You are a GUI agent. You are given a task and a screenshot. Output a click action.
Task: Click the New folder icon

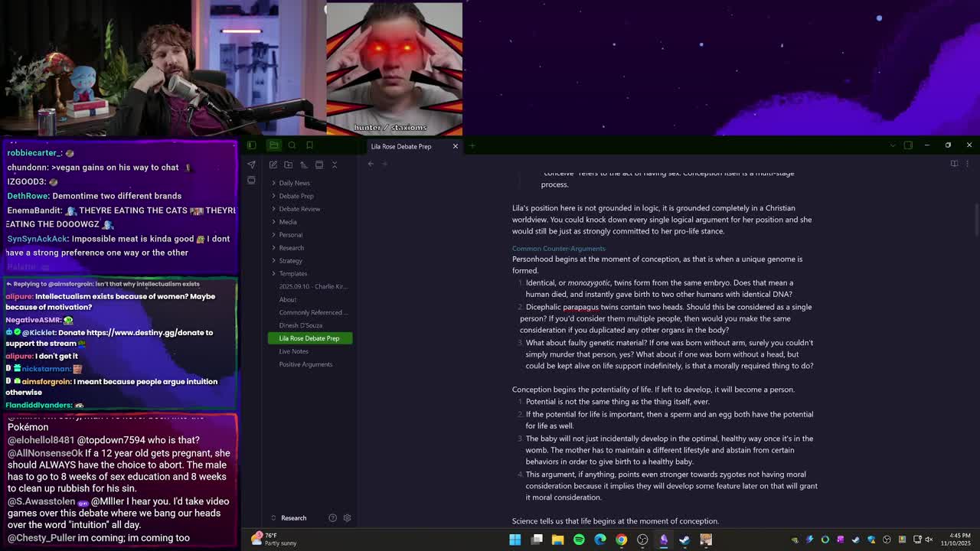[289, 165]
